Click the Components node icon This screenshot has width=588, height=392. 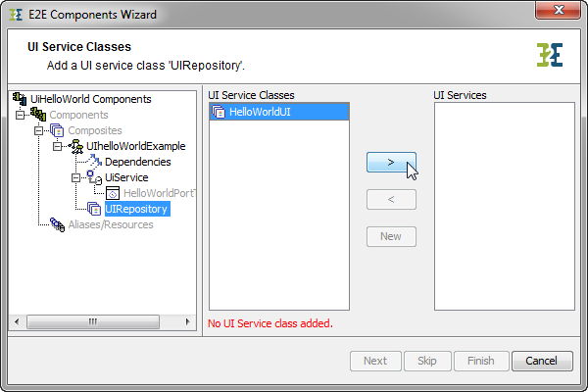click(39, 115)
